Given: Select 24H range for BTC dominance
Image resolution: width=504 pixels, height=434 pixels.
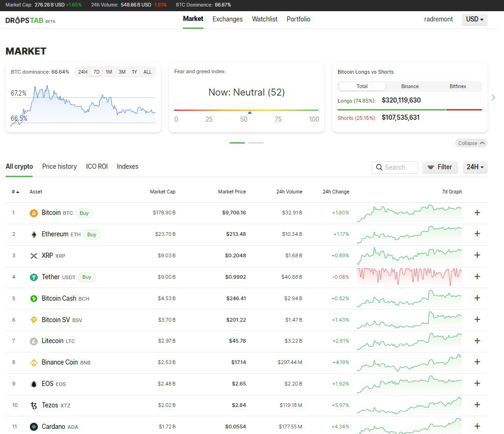Looking at the screenshot, I should pyautogui.click(x=83, y=72).
